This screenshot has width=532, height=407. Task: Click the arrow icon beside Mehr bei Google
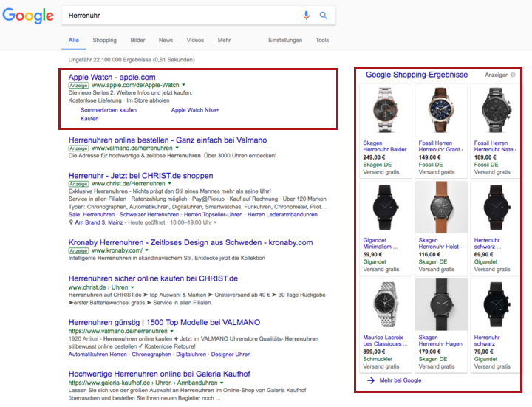click(371, 380)
